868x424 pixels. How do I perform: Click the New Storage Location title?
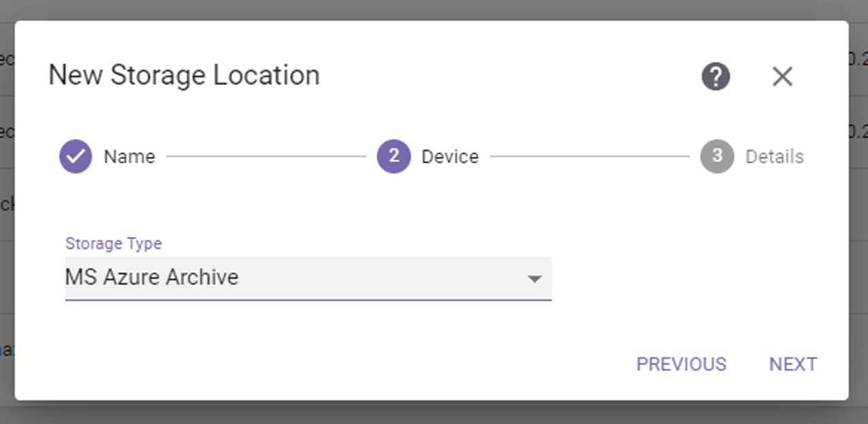tap(184, 75)
